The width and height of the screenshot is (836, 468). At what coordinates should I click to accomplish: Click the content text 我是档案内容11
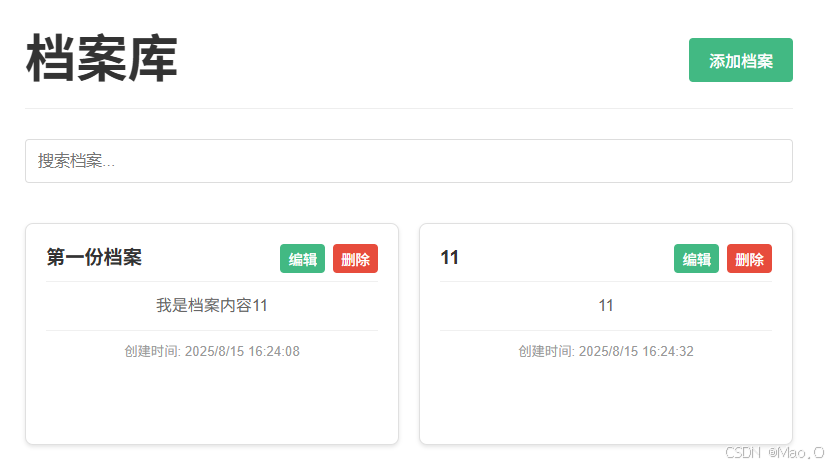212,305
